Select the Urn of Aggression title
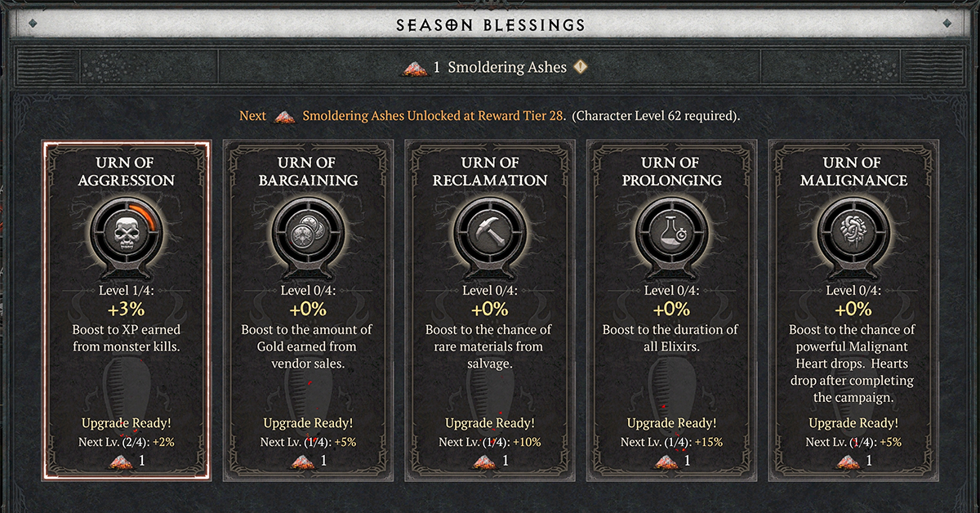This screenshot has width=980, height=513. 127,172
